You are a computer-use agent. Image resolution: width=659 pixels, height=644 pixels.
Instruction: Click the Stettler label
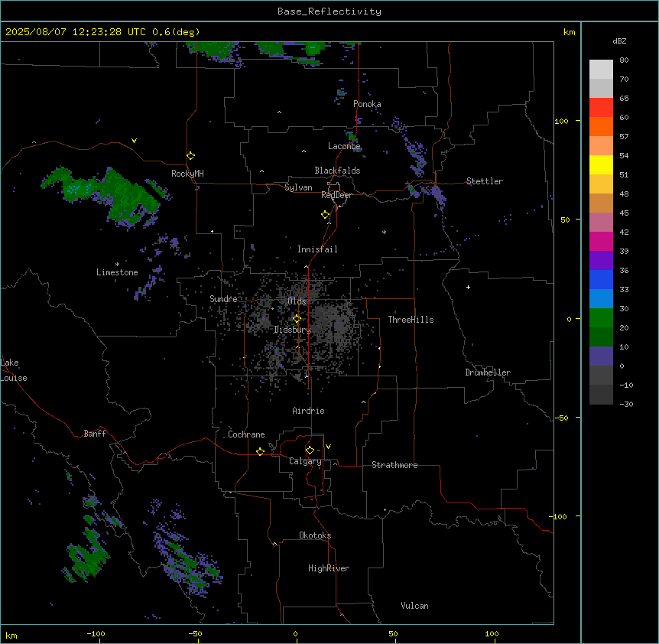(x=485, y=181)
